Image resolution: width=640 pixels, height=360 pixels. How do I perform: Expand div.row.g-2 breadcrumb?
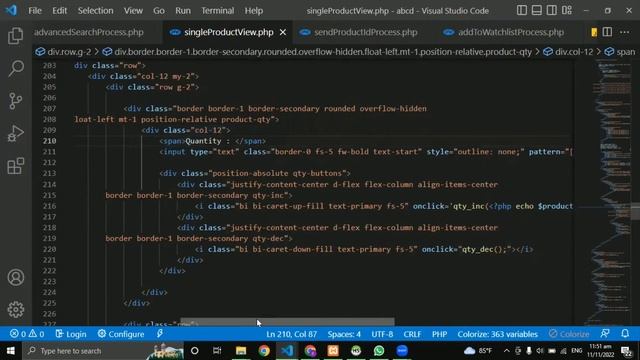tap(64, 52)
